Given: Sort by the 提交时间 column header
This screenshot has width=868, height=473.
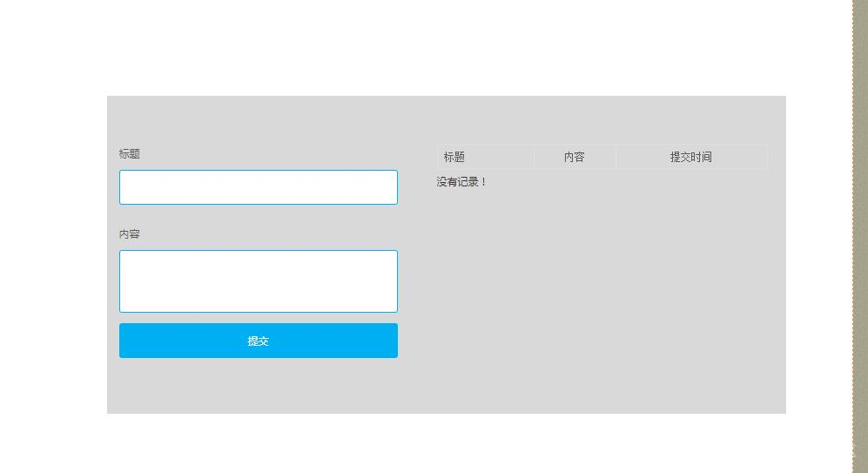Looking at the screenshot, I should click(x=690, y=157).
